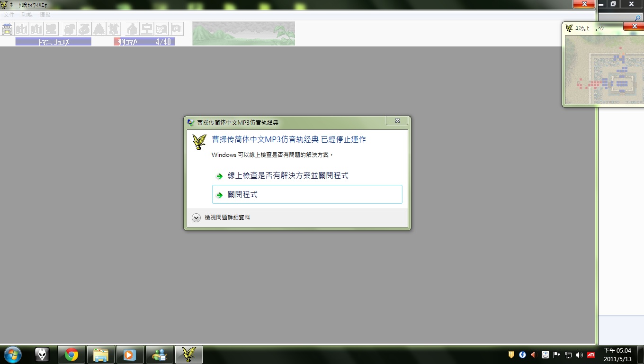Click the flag icon in game toolbar
644x364 pixels.
177,29
